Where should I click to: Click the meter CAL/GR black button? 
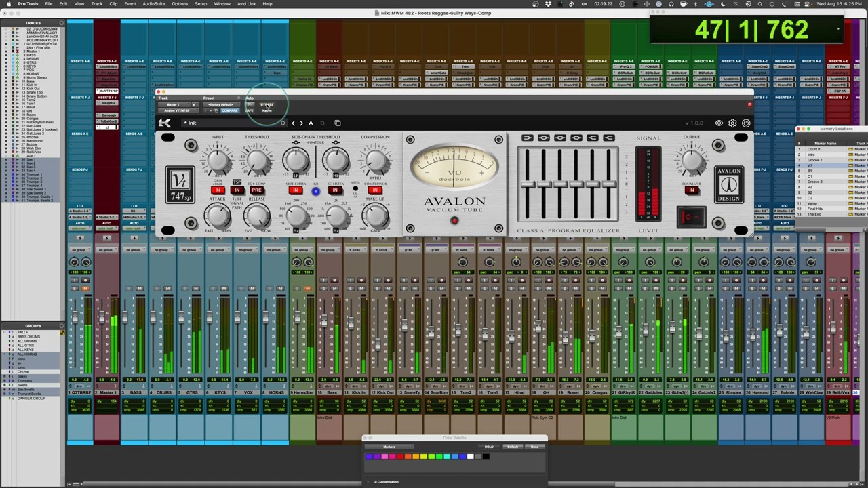point(355,188)
